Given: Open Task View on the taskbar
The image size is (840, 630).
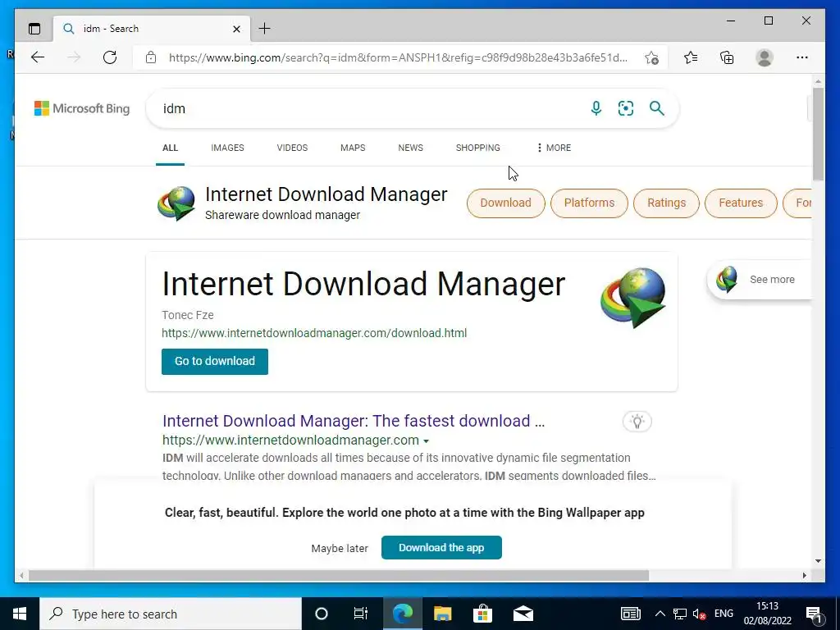Looking at the screenshot, I should click(361, 614).
